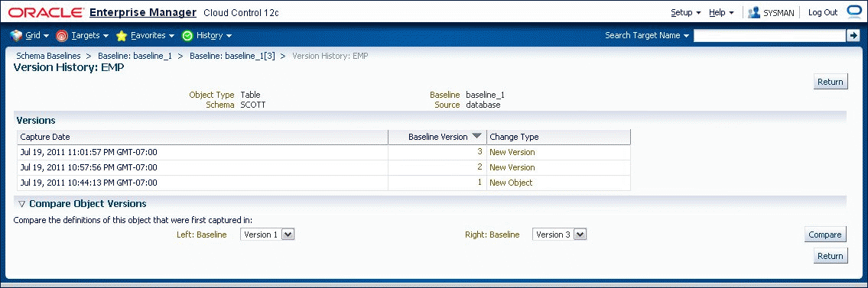Click the baseline version 1 number
This screenshot has width=868, height=288.
(480, 183)
